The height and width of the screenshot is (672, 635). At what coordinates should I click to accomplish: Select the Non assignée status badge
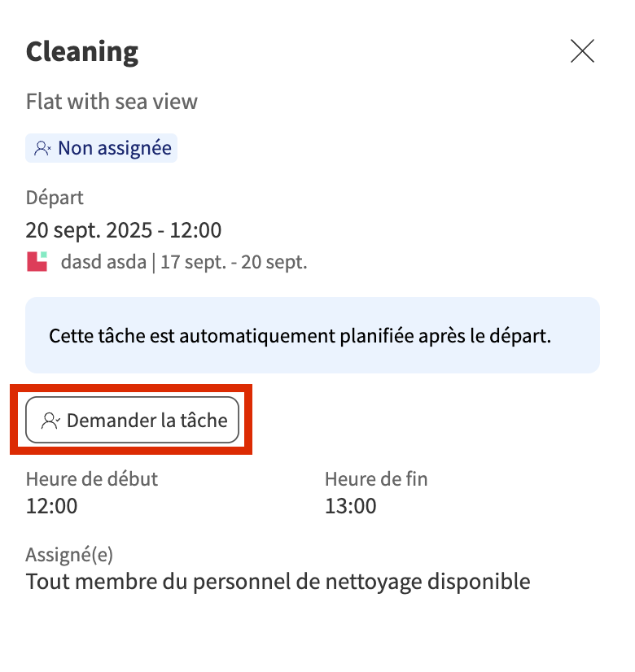(102, 148)
